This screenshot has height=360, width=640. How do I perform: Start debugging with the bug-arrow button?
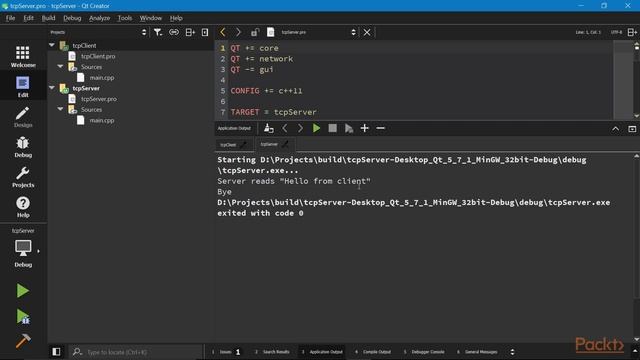pyautogui.click(x=23, y=316)
